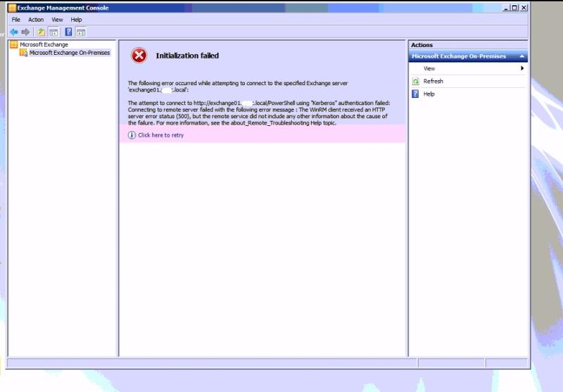563x392 pixels.
Task: Click the Back arrow toolbar icon
Action: pyautogui.click(x=14, y=32)
